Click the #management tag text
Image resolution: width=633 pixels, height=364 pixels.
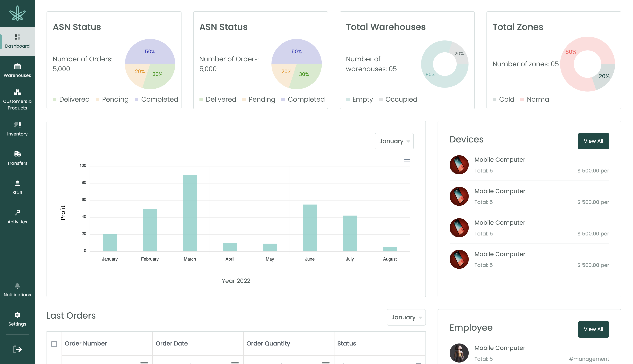pyautogui.click(x=589, y=359)
